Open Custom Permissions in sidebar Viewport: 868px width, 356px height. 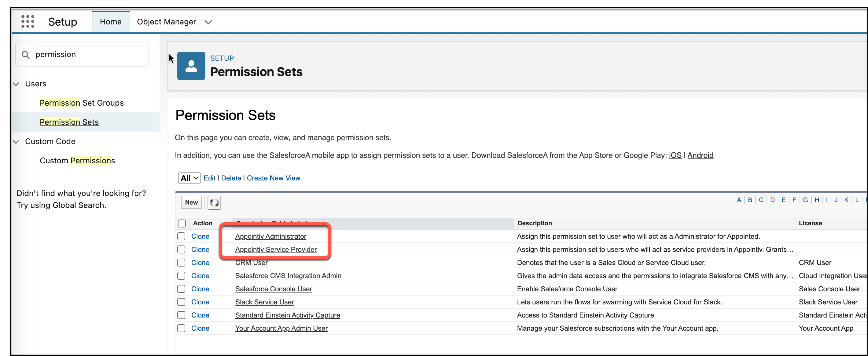pos(77,161)
